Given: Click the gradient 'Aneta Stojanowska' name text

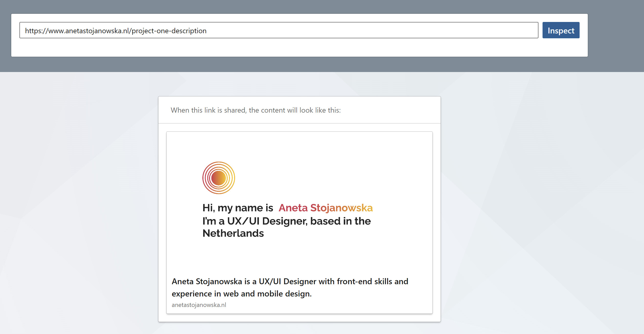Looking at the screenshot, I should point(326,208).
